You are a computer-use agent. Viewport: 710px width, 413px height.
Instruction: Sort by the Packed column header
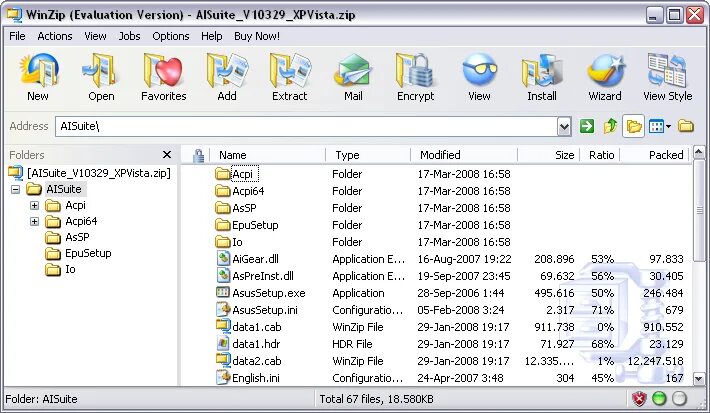coord(654,155)
